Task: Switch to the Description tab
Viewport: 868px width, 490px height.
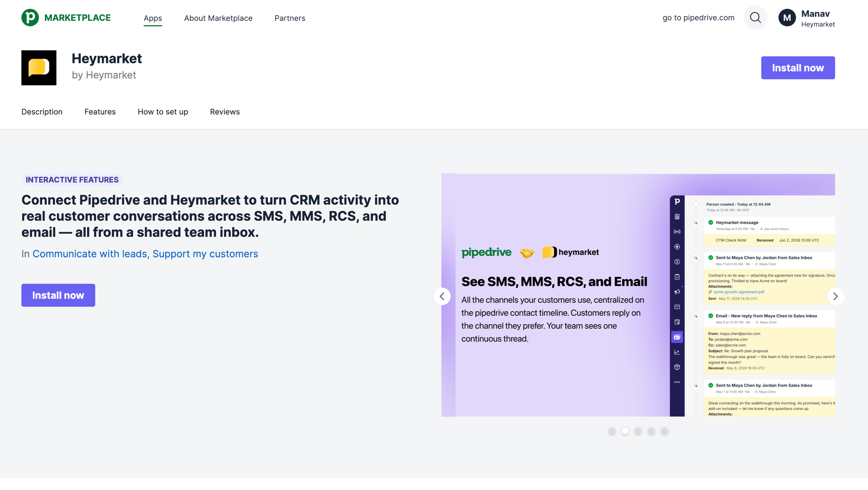Action: 42,112
